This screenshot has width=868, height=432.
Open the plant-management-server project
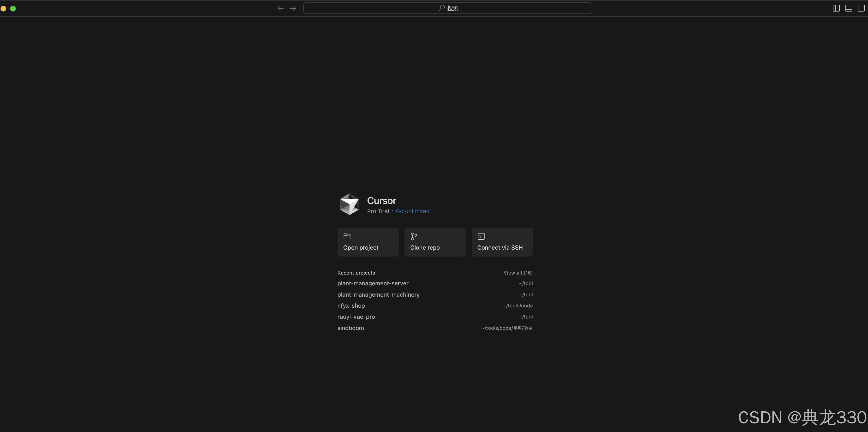(x=435, y=283)
